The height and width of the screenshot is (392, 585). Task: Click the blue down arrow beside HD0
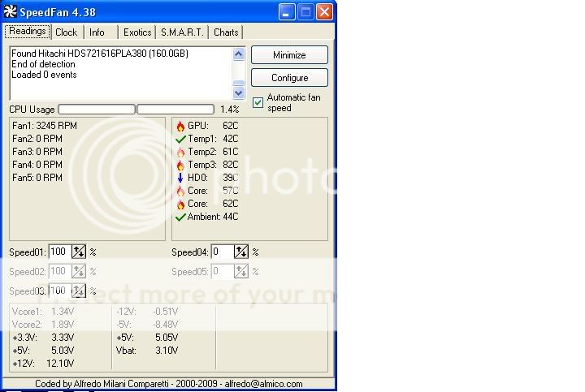pyautogui.click(x=180, y=178)
